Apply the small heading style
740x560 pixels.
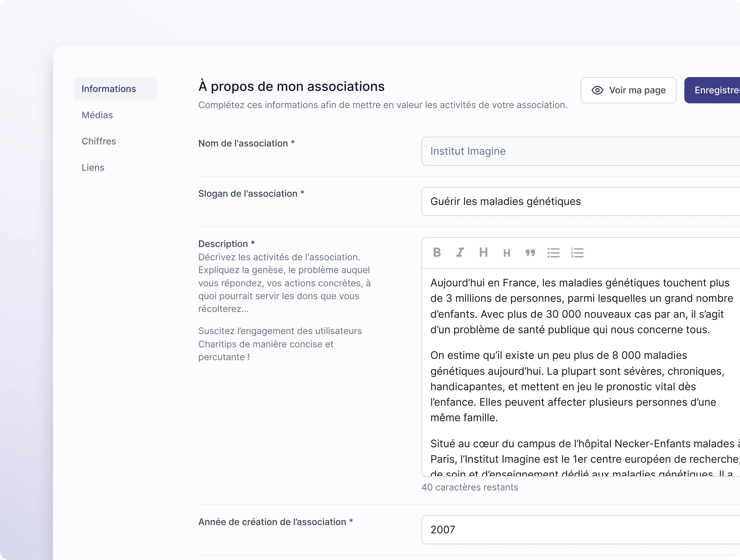click(x=507, y=253)
